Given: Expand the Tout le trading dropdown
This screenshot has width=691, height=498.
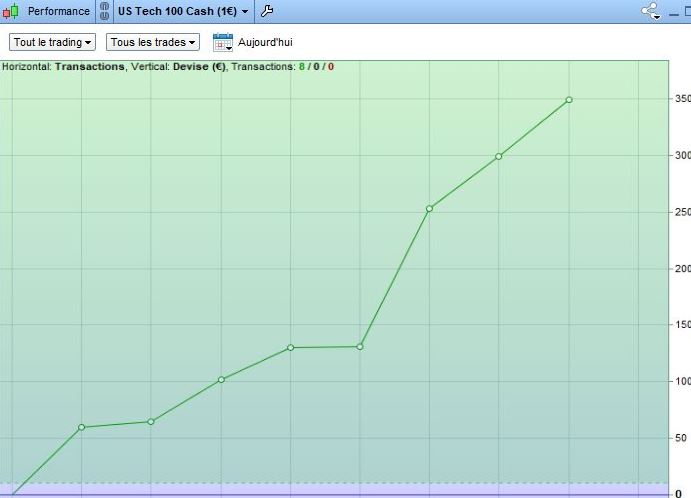Looking at the screenshot, I should click(x=52, y=42).
